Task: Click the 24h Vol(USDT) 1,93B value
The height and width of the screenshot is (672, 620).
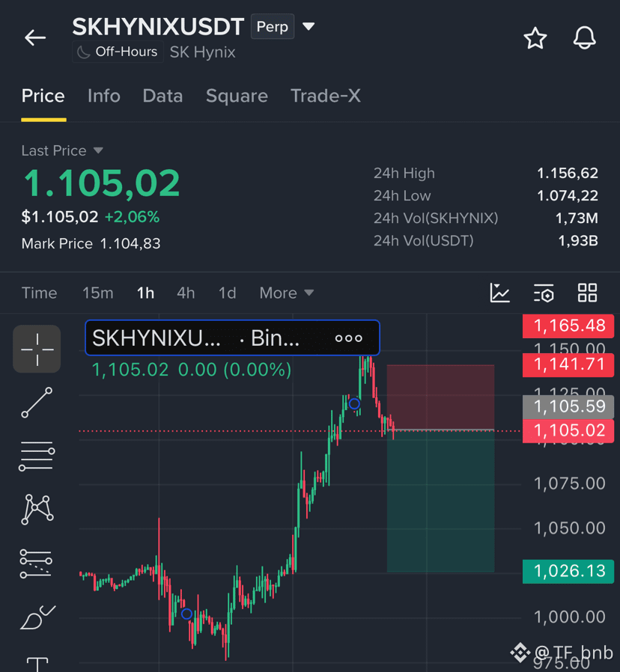Action: (x=578, y=240)
